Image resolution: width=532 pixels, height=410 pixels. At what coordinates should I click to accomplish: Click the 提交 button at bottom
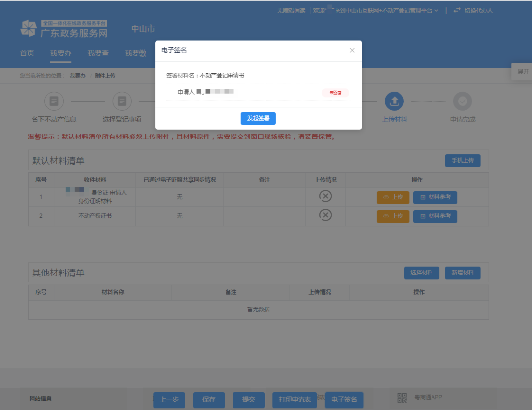pos(248,400)
